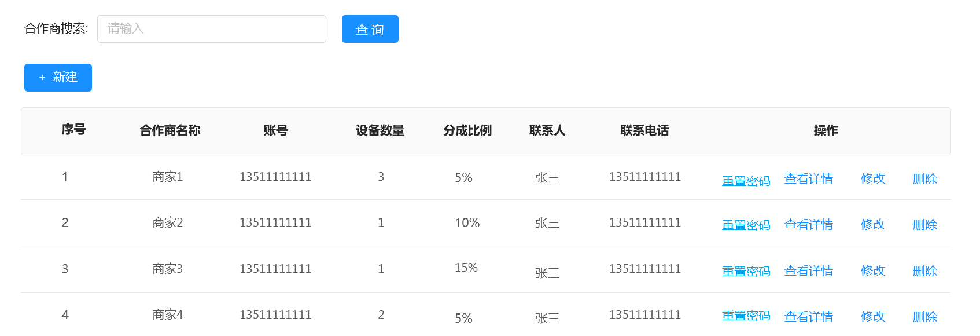
Task: Edit the 商家1 row via 修改
Action: pyautogui.click(x=872, y=178)
